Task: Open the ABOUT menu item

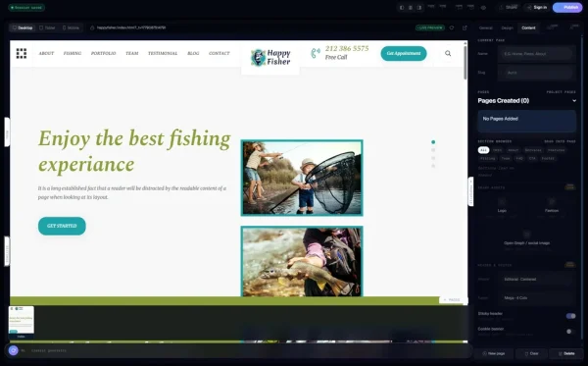Action: [46, 53]
